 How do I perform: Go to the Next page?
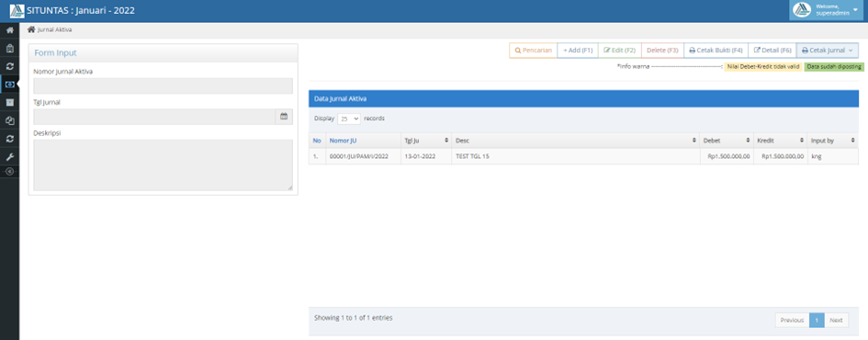coord(836,320)
